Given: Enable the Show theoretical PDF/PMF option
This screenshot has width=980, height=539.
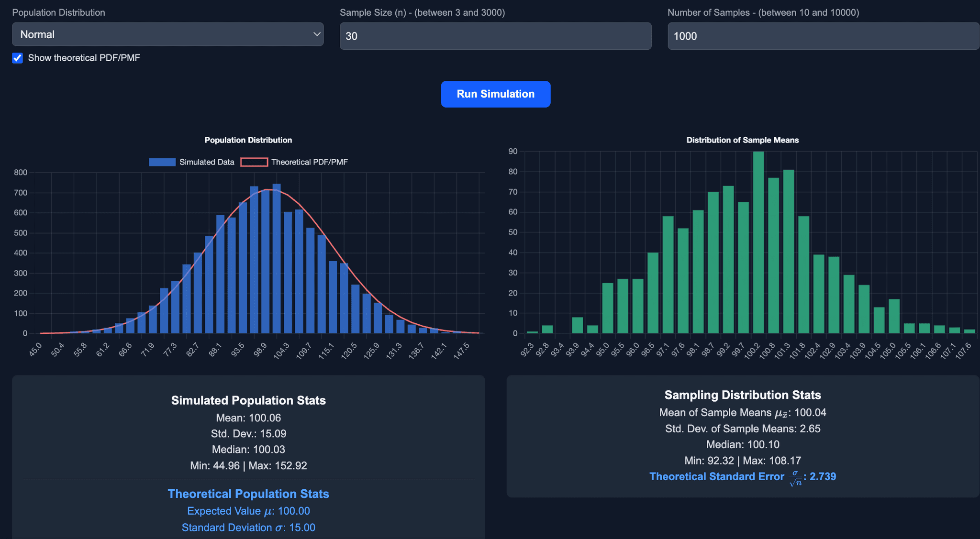Looking at the screenshot, I should (x=17, y=58).
